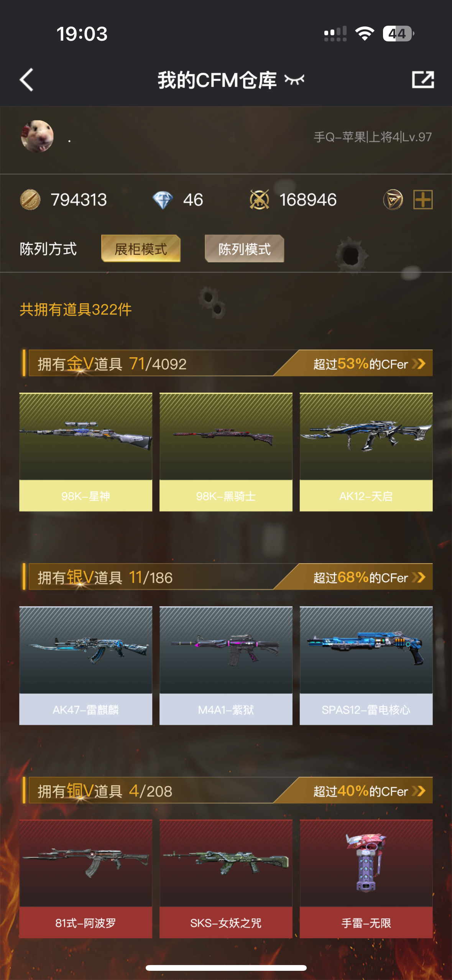Tap the CF point badge icon

[x=393, y=200]
